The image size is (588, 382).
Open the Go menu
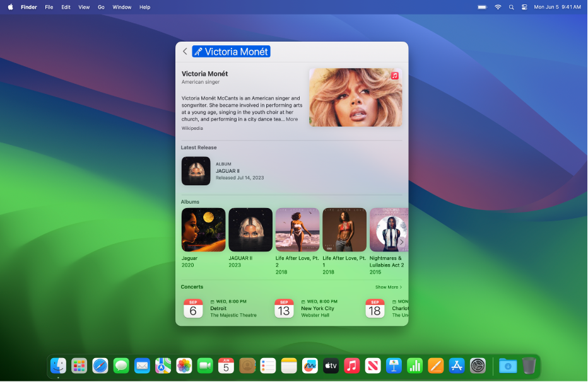click(x=101, y=7)
